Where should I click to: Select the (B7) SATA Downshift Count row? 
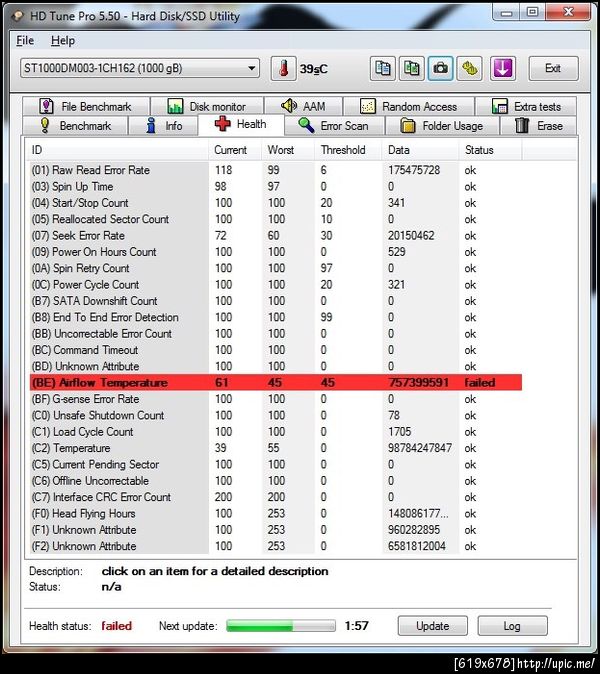point(276,301)
